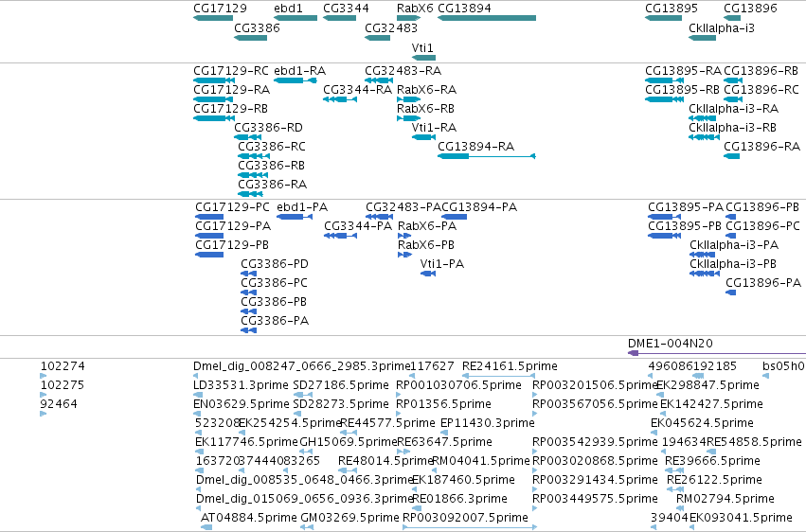Image resolution: width=806 pixels, height=532 pixels.
Task: Click transcript Vti1-RA label
Action: [x=434, y=128]
